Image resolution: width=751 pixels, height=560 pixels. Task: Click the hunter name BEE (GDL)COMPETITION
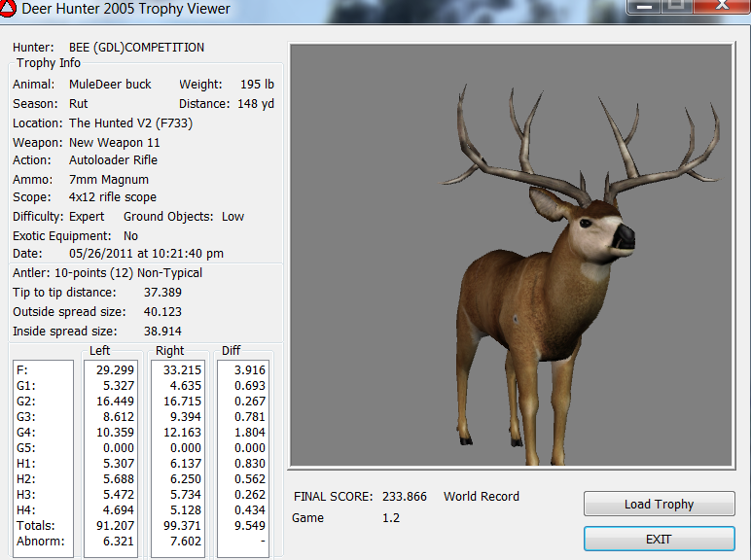[136, 48]
